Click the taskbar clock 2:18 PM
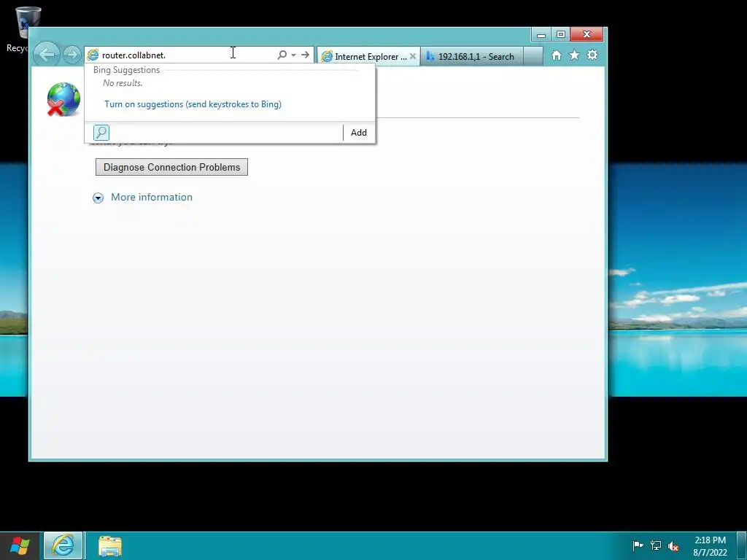The image size is (747, 560). (x=710, y=546)
